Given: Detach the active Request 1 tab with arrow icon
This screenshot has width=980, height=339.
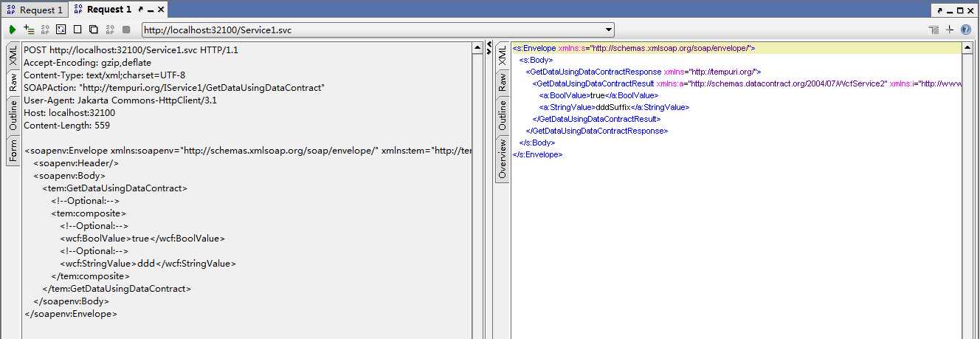Looking at the screenshot, I should point(140,10).
